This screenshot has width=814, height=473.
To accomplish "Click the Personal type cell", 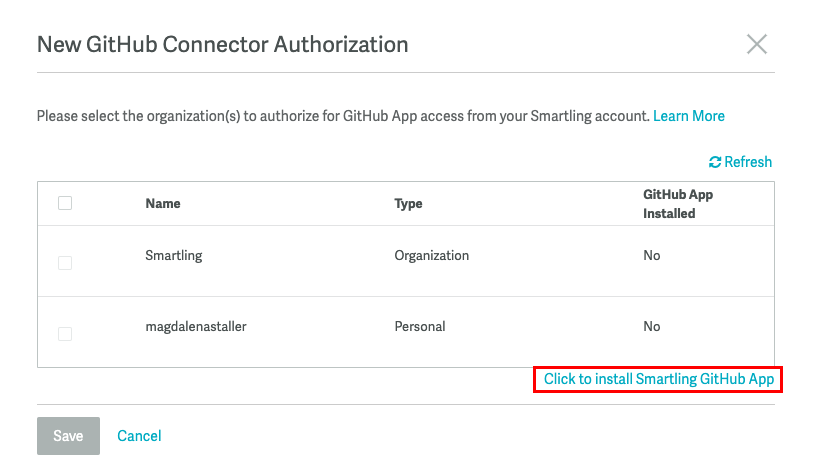I will pyautogui.click(x=419, y=327).
